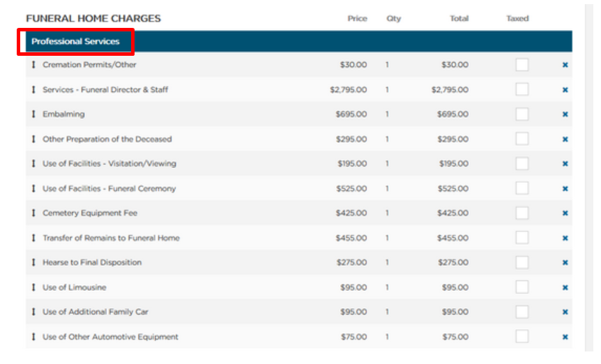Click the quantity value for Use of Additional Family Car
The image size is (601, 364).
(x=387, y=312)
